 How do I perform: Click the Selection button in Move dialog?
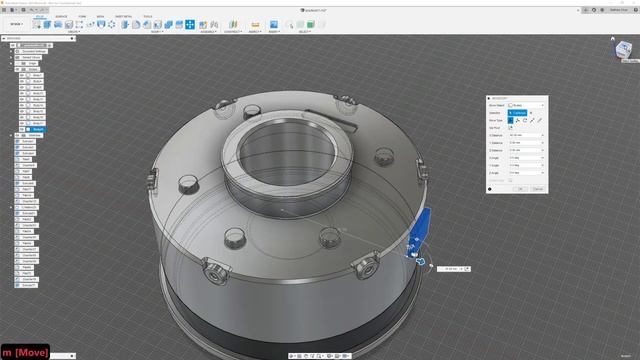[x=518, y=113]
